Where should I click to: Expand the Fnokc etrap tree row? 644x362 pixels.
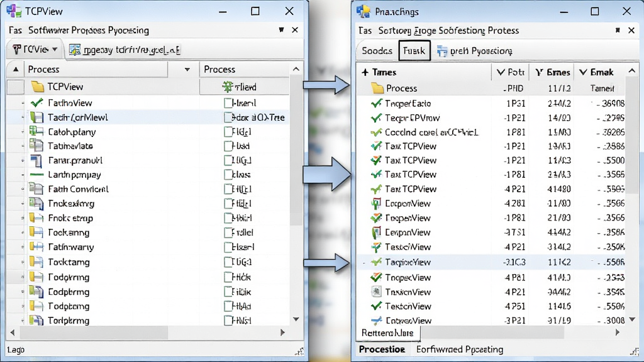point(23,218)
